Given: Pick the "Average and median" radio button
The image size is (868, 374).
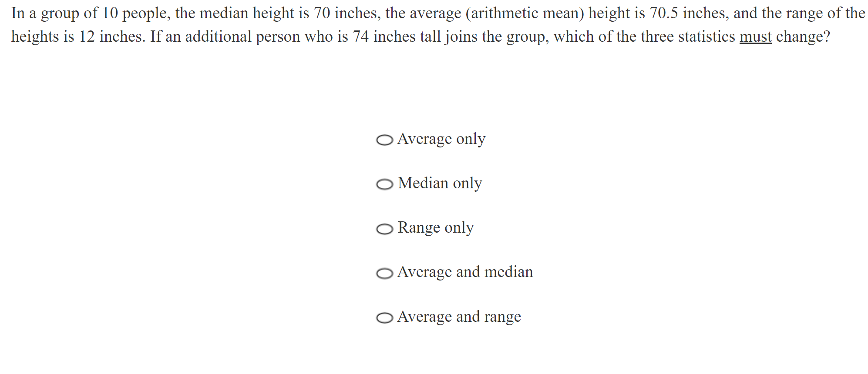Looking at the screenshot, I should 384,273.
